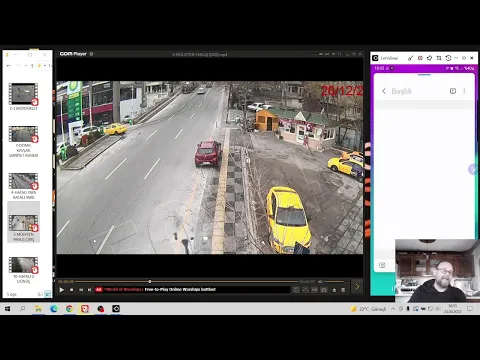Click the rotate icon in LetsView toolbar
Viewport: 480px width, 360px height.
[x=448, y=58]
